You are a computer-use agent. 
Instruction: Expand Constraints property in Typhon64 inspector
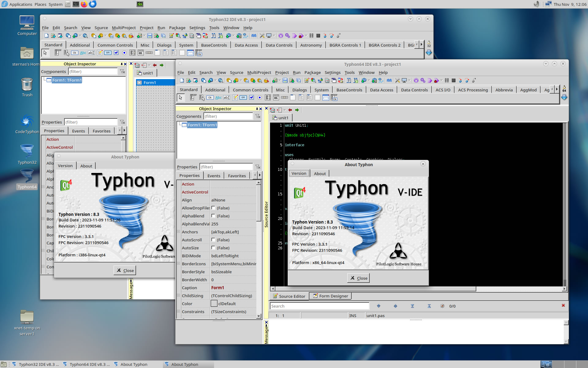coord(178,311)
